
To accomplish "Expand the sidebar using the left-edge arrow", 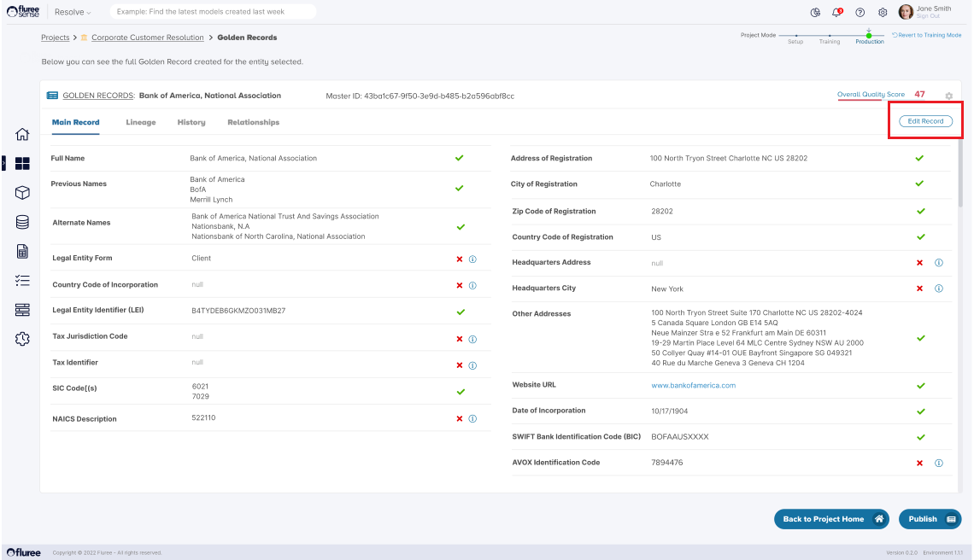I will (3, 160).
